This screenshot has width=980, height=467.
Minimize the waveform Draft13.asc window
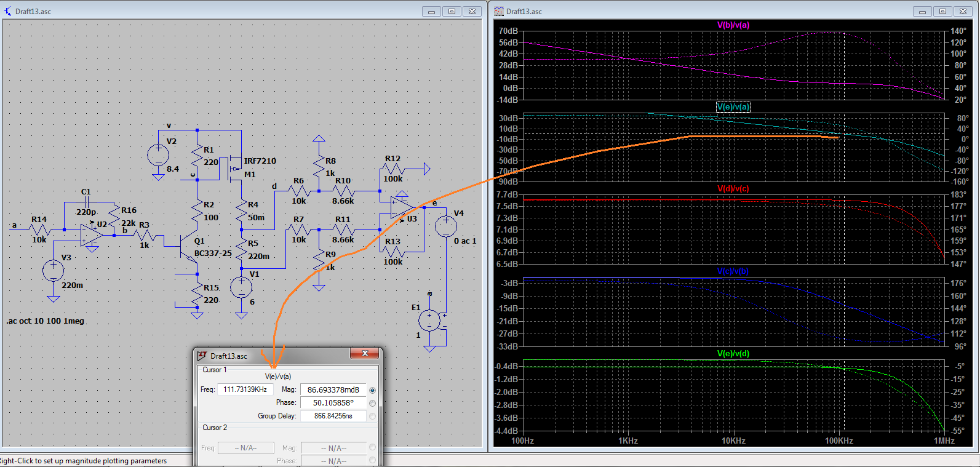coord(922,12)
